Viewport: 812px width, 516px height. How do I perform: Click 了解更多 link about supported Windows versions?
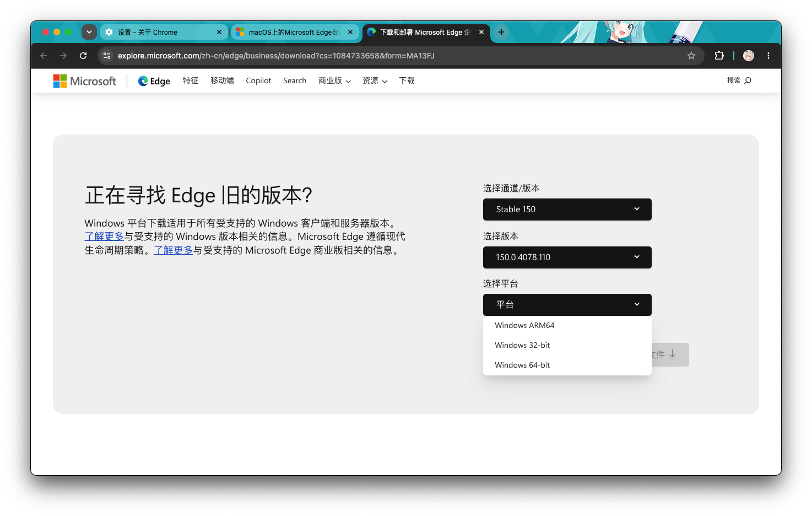[x=104, y=237]
